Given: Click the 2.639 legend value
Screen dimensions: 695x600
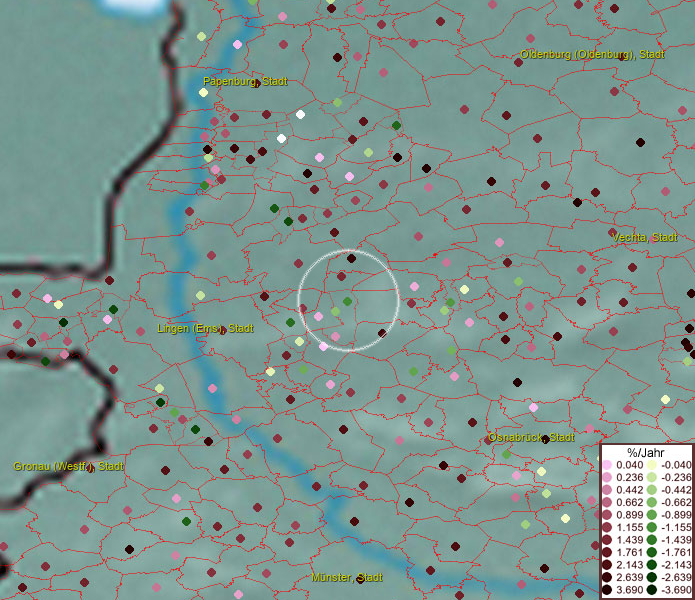Looking at the screenshot, I should (629, 578).
